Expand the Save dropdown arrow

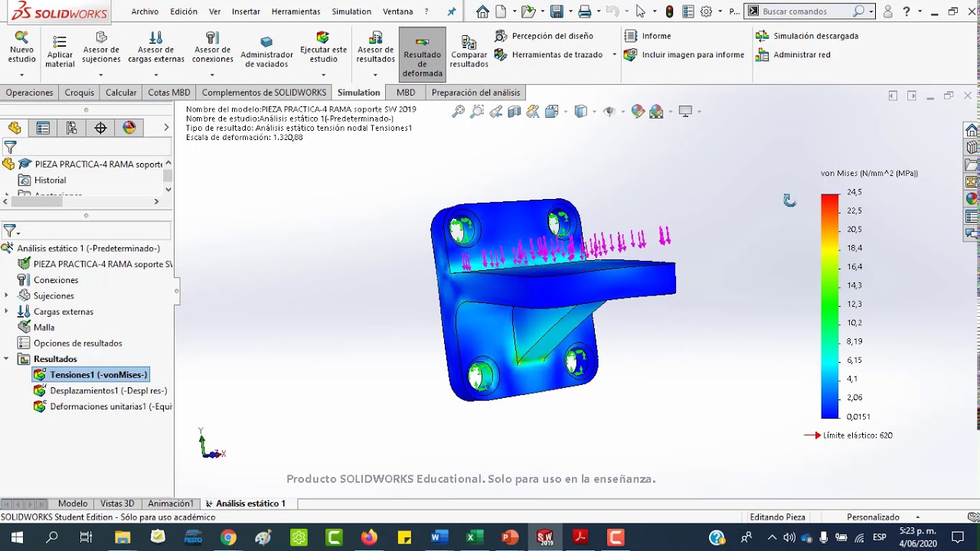(569, 11)
